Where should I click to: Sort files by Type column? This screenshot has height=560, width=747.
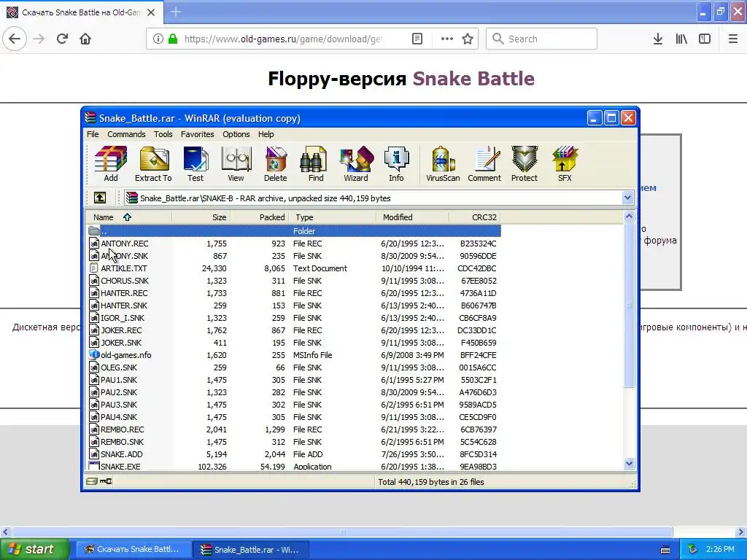pos(333,217)
